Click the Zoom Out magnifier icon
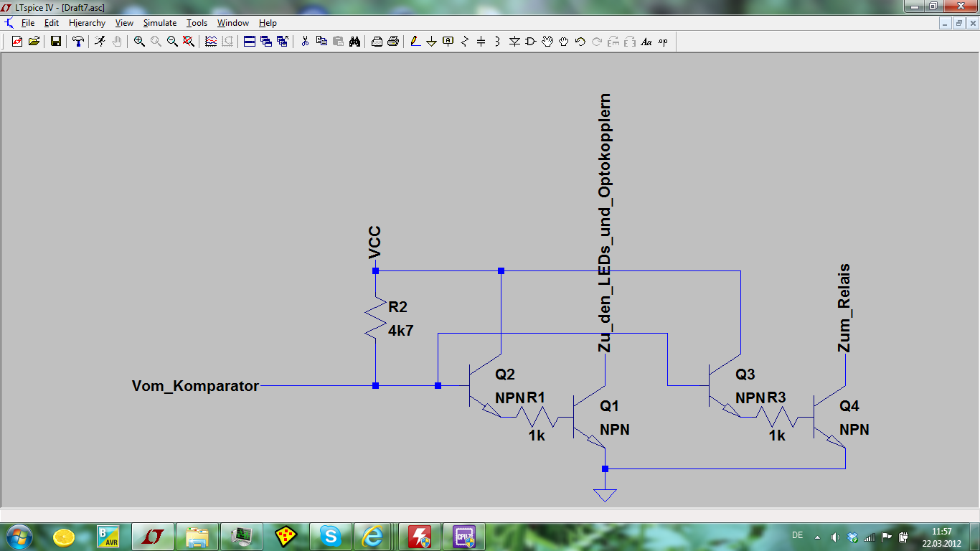 click(x=172, y=42)
